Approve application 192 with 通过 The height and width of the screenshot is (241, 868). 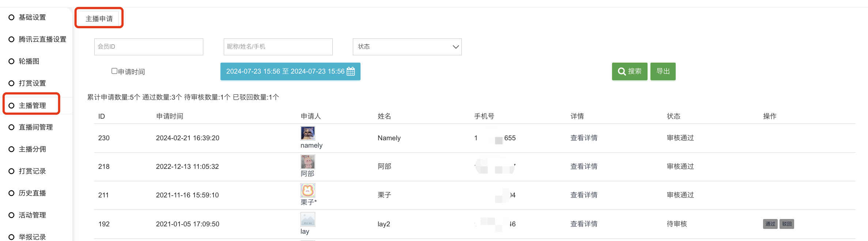point(770,224)
